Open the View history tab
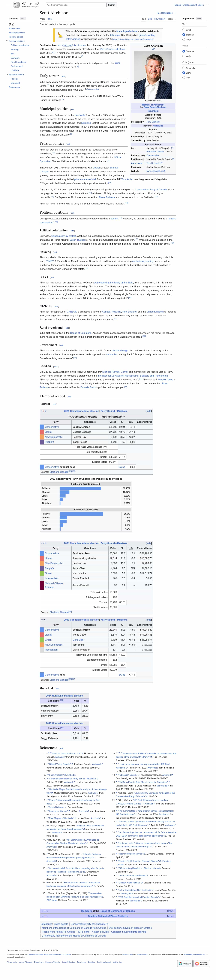This screenshot has width=216, height=980. (x=159, y=19)
